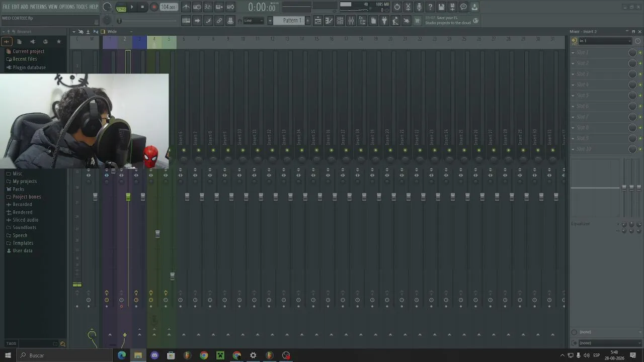Toggle typing keyboard to piano icon
644x362 pixels.
coord(186,21)
